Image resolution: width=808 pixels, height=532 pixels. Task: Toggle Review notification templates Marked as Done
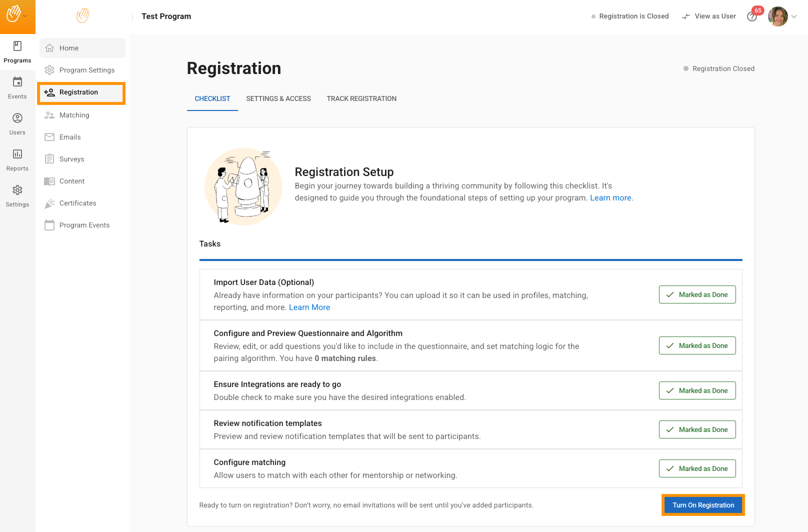click(697, 429)
